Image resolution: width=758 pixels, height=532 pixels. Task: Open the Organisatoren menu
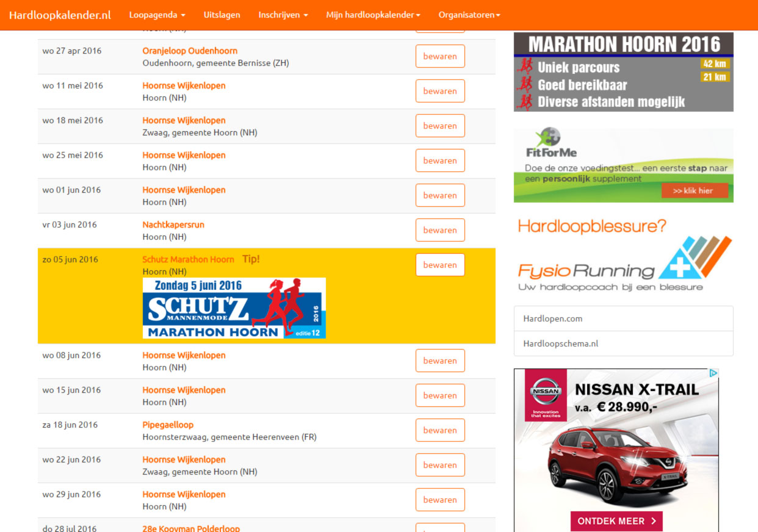coord(469,15)
